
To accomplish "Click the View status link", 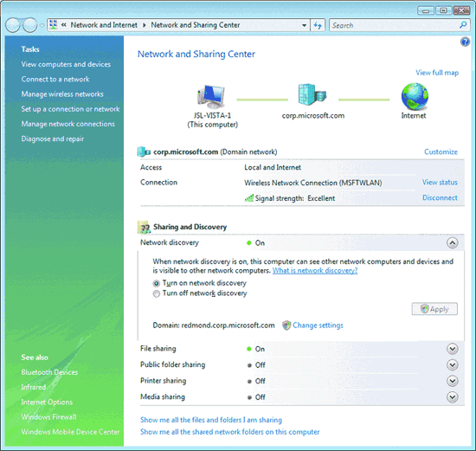I will click(x=440, y=182).
